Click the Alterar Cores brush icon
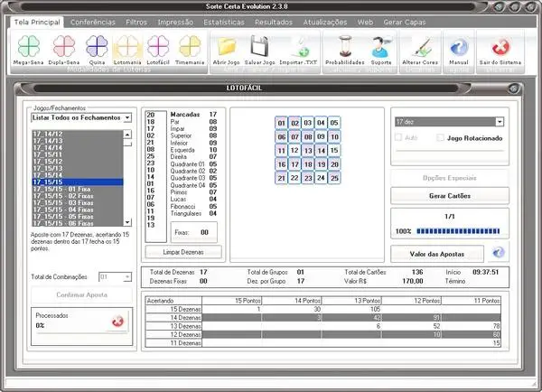 420,46
